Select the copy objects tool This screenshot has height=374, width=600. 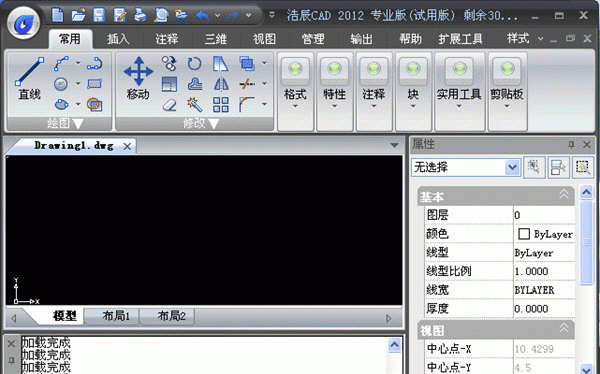[169, 63]
